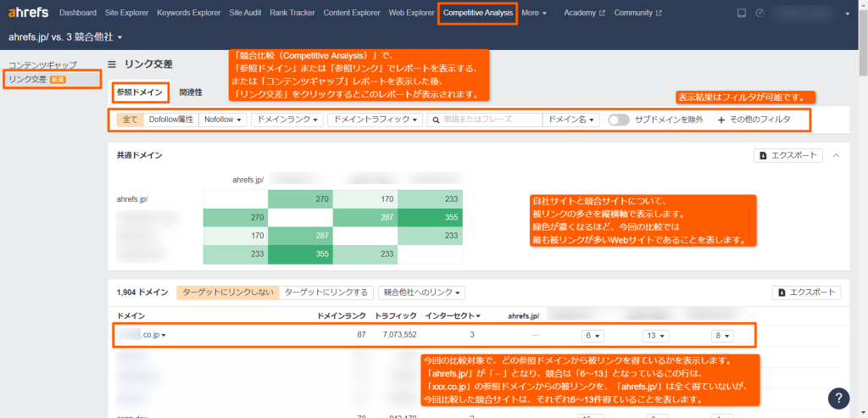This screenshot has height=418, width=868.
Task: Click the search magnifier icon
Action: point(437,120)
